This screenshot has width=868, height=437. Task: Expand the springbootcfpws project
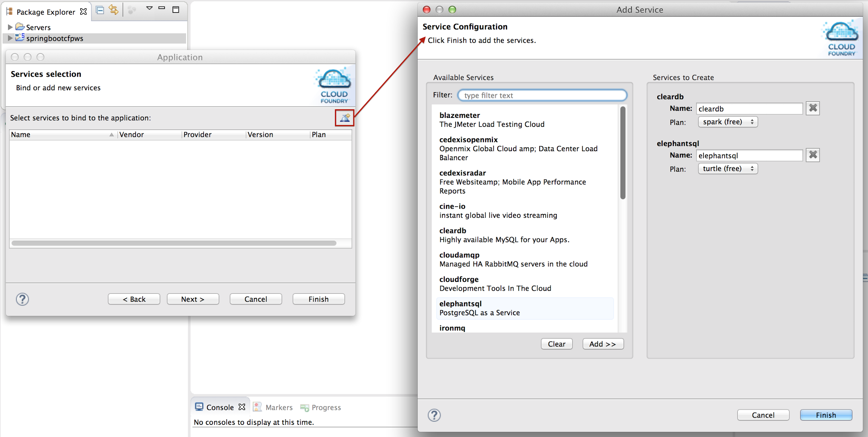click(x=10, y=38)
